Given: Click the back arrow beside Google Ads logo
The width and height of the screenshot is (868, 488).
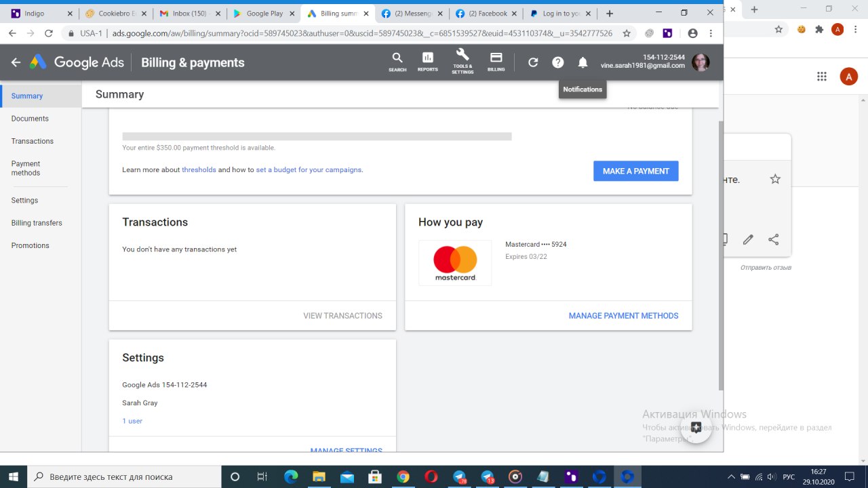Looking at the screenshot, I should (x=16, y=62).
